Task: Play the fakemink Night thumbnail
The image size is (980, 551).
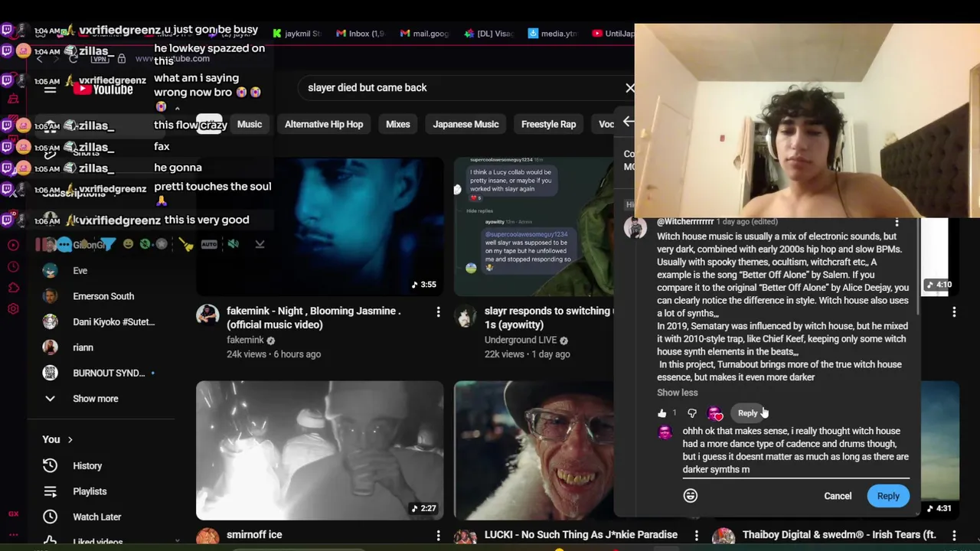Action: point(319,227)
